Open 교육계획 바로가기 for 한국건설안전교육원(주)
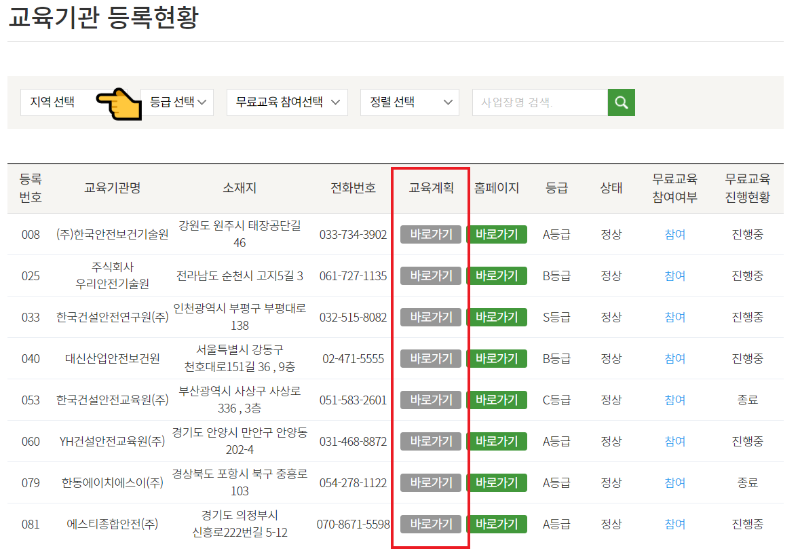 [x=431, y=400]
